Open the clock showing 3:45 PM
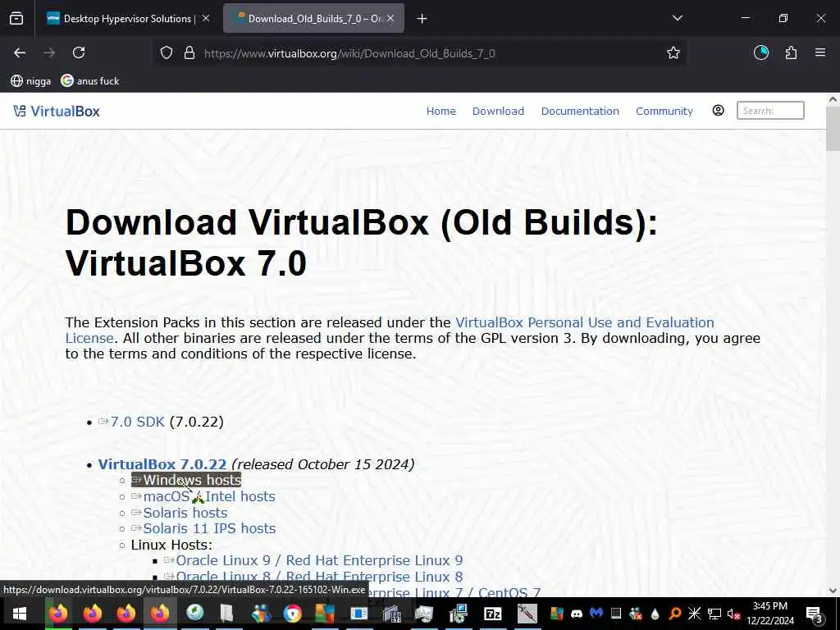This screenshot has width=840, height=630. pos(769,614)
